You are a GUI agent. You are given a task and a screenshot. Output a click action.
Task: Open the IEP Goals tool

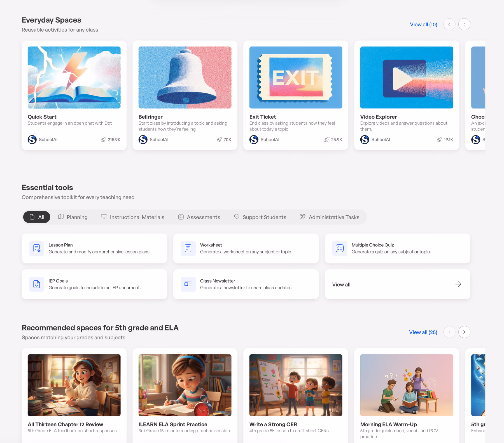[94, 284]
